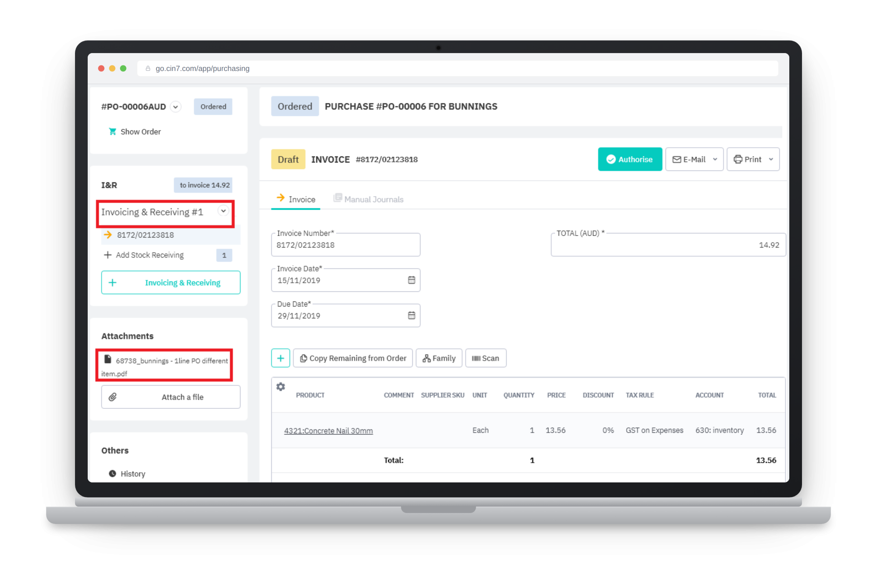
Task: Open the 4321:Concrete Nail 30mm product link
Action: pos(328,431)
